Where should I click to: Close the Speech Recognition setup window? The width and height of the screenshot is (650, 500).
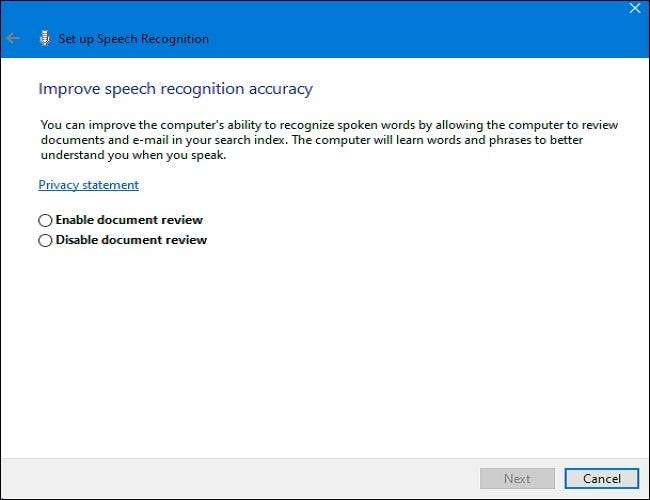[x=634, y=8]
